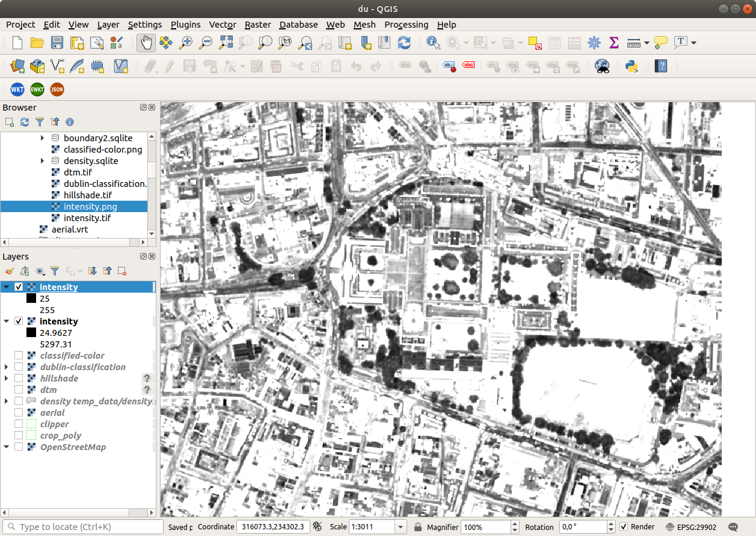Click the Statistical Summary sigma icon

[613, 43]
